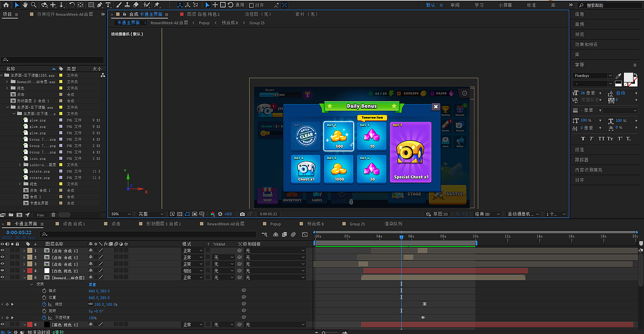This screenshot has height=334, width=644.
Task: Click the eyedropper in Character panel
Action: [x=618, y=76]
